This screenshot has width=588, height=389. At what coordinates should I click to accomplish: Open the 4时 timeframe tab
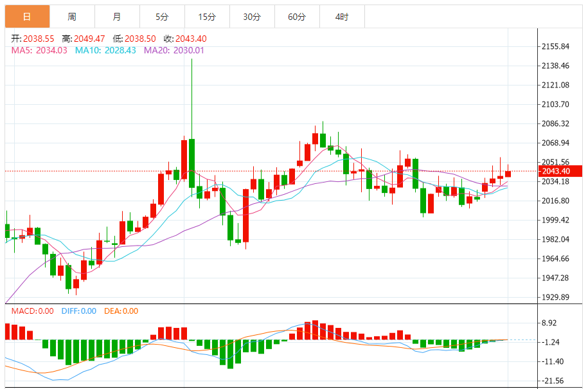click(x=342, y=17)
